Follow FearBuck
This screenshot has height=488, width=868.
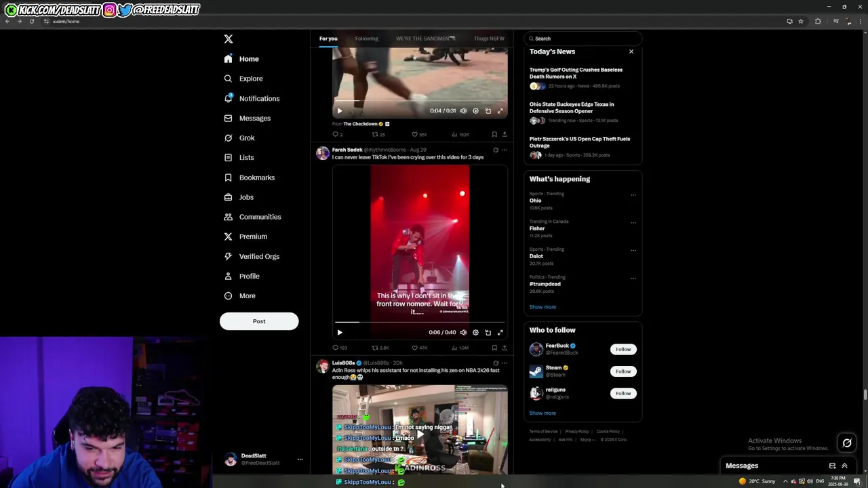pos(623,350)
